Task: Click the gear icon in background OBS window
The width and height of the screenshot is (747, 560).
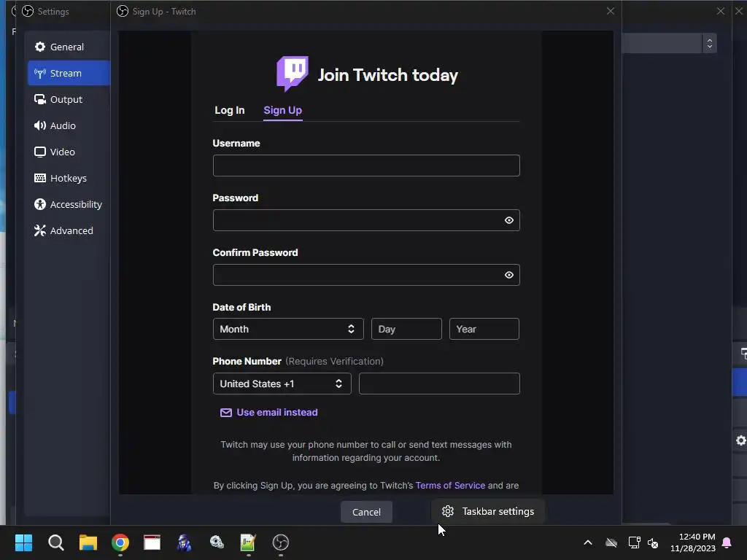Action: 740,440
